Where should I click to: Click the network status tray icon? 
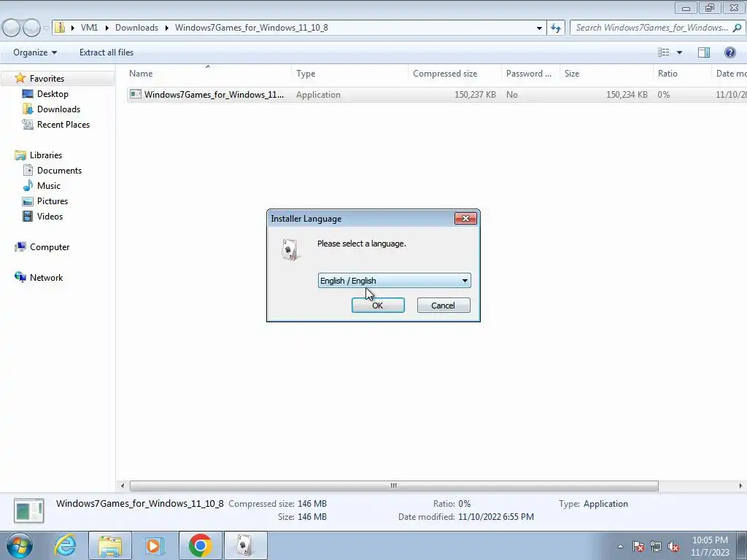[656, 546]
